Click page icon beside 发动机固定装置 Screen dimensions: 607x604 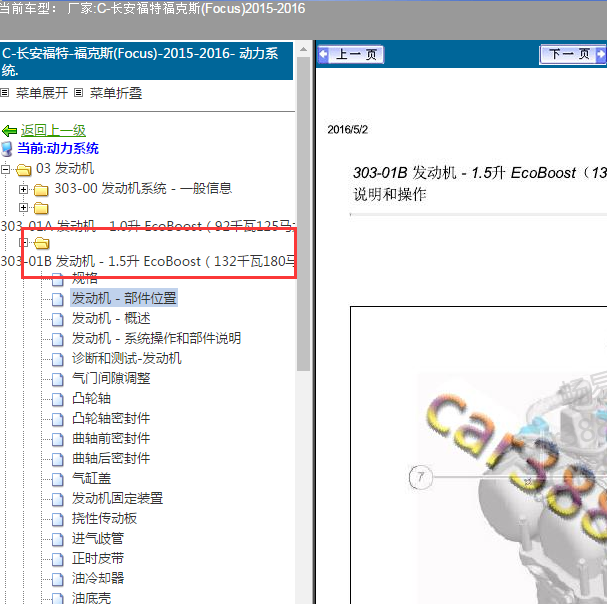pos(58,499)
